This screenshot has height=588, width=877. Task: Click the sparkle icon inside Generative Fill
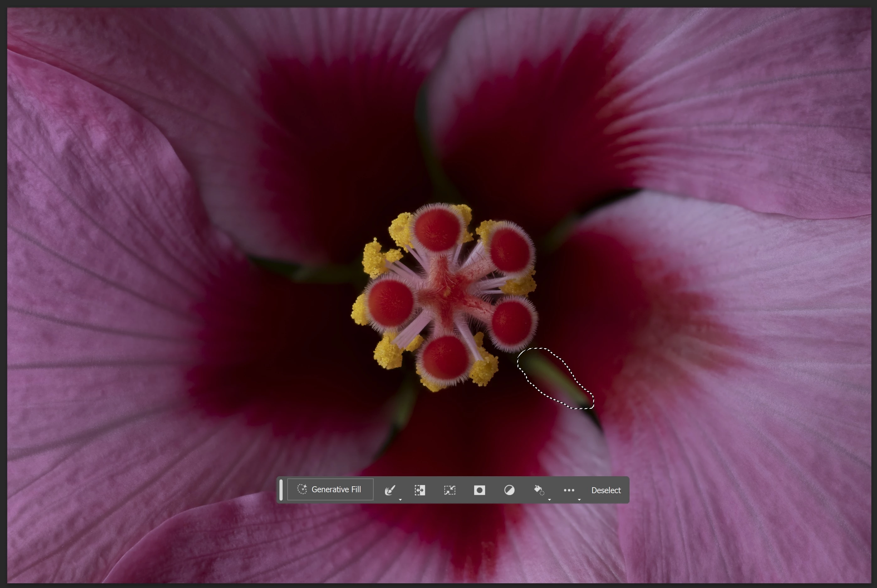coord(302,489)
